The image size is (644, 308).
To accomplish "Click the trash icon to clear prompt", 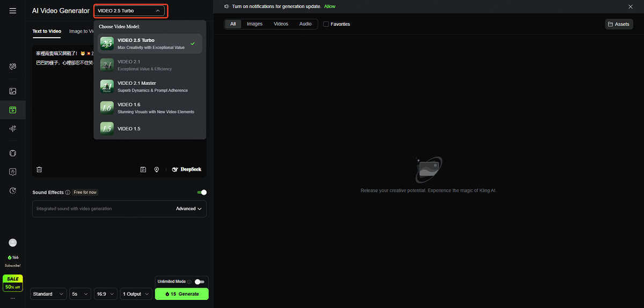I will [39, 170].
